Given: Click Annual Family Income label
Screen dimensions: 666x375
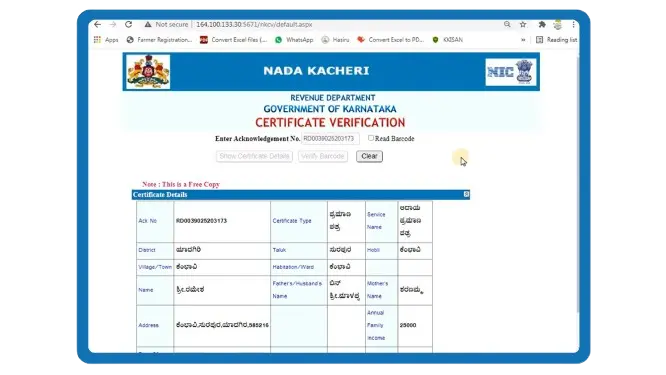Looking at the screenshot, I should coord(376,325).
